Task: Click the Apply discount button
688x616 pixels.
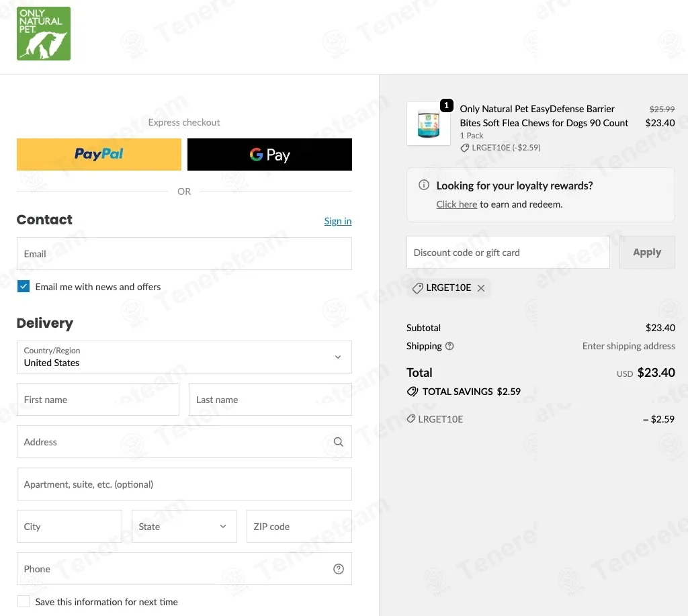Action: click(x=647, y=253)
